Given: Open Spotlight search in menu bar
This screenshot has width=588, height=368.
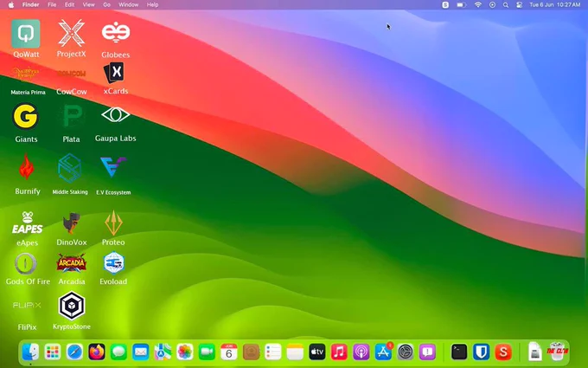Looking at the screenshot, I should (x=506, y=5).
